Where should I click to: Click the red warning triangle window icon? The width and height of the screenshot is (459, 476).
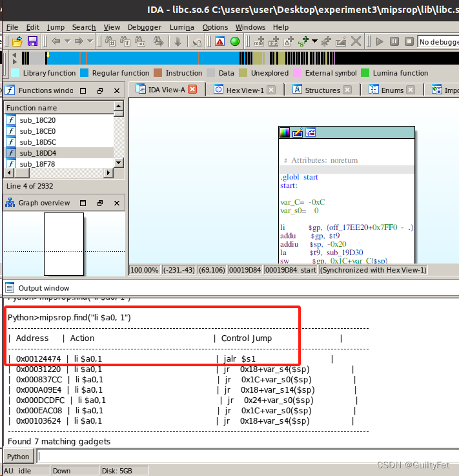click(x=220, y=41)
